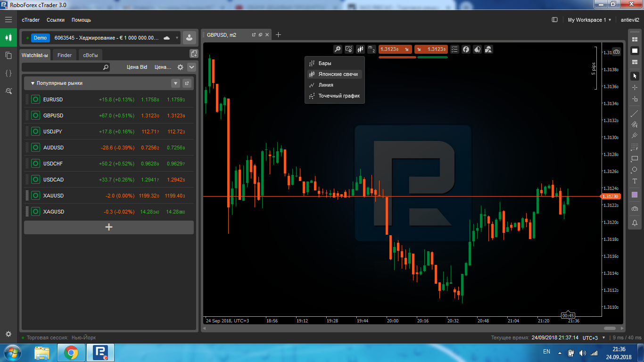Viewport: 644px width, 362px height.
Task: Click the watchlist symbol search field
Action: point(66,67)
